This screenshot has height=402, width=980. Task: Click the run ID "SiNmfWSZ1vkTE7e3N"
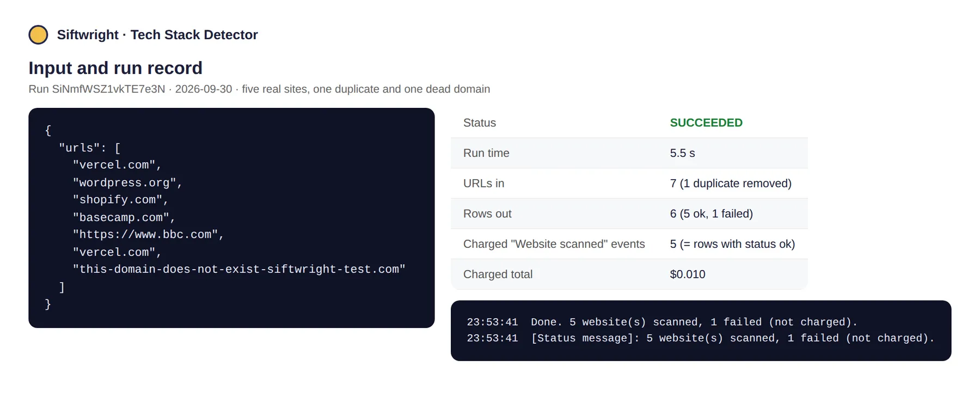pyautogui.click(x=108, y=89)
